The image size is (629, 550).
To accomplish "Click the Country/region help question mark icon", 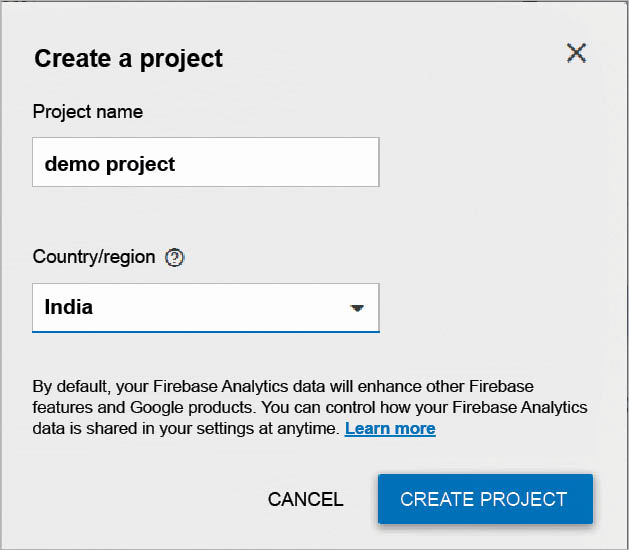I will point(175,258).
